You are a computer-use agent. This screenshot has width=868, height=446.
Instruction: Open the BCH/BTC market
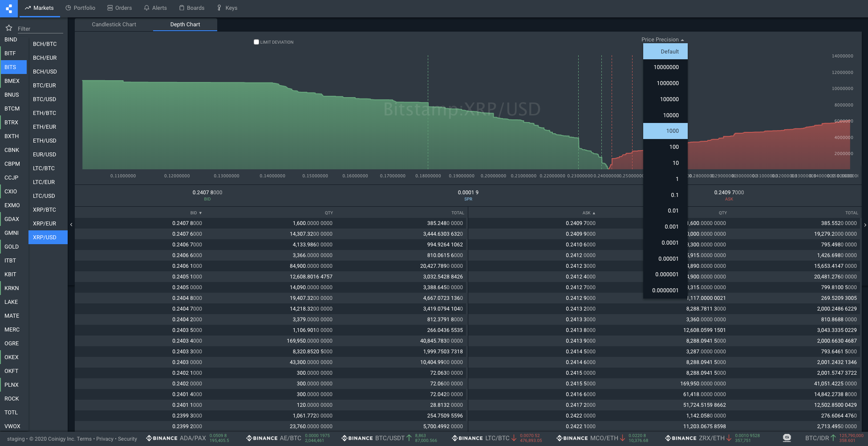tap(48, 44)
